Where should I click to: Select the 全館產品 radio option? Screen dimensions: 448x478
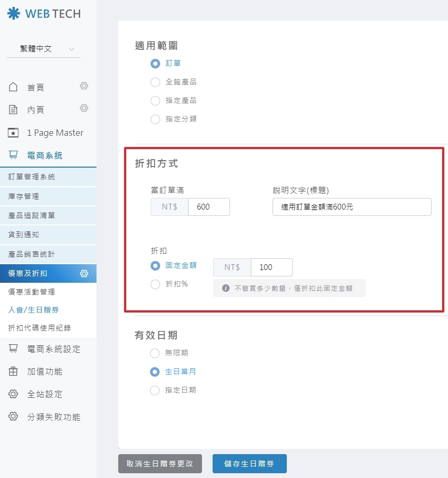click(x=154, y=82)
